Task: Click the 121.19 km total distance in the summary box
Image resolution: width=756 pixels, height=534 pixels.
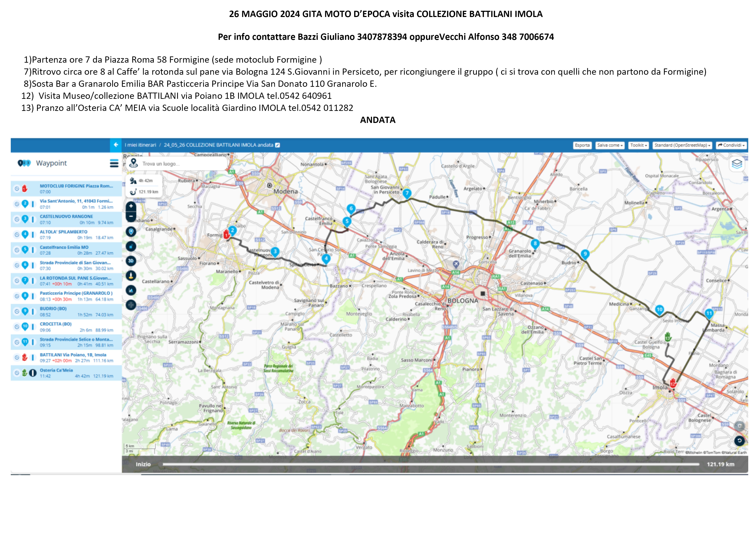Action: point(148,192)
